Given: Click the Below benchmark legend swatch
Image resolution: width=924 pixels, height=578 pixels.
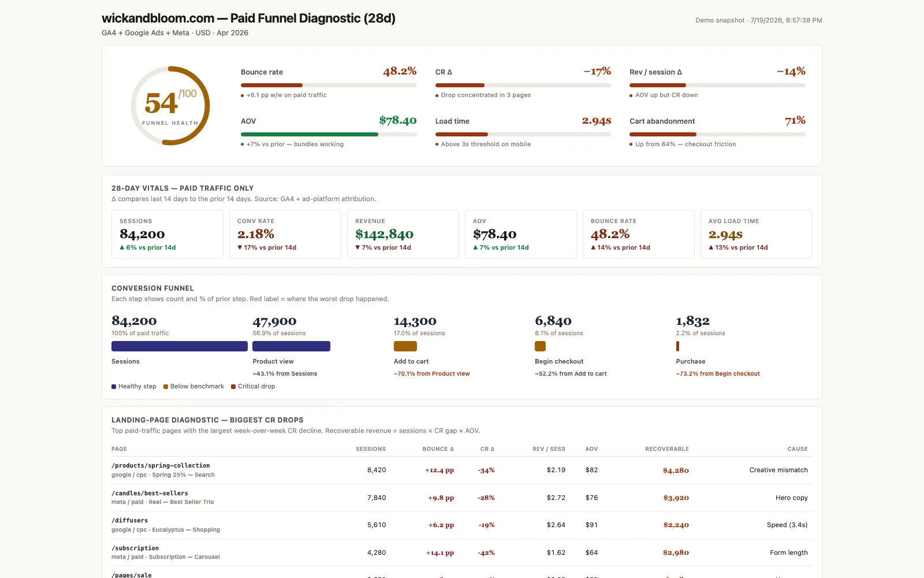Looking at the screenshot, I should point(166,387).
